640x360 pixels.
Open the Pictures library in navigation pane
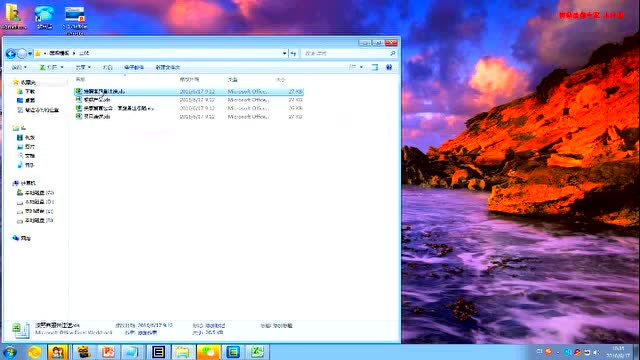(26, 147)
